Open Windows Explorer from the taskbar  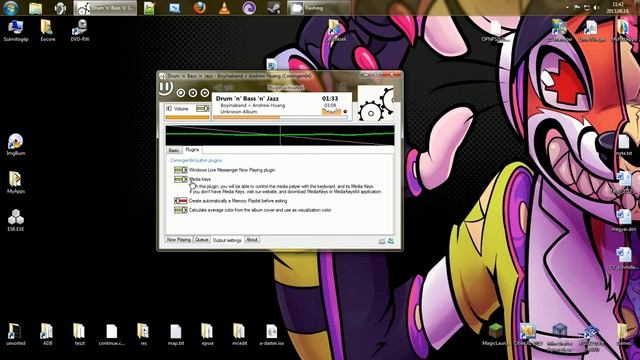(36, 8)
